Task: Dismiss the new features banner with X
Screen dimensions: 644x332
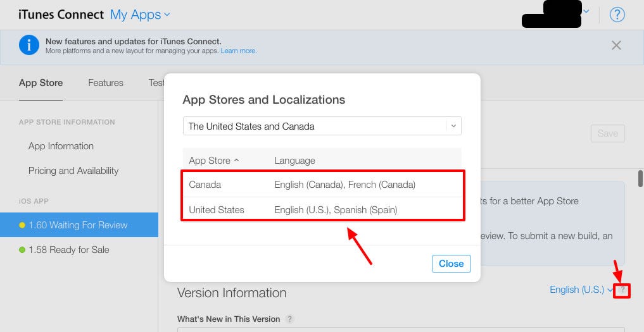Action: tap(616, 45)
